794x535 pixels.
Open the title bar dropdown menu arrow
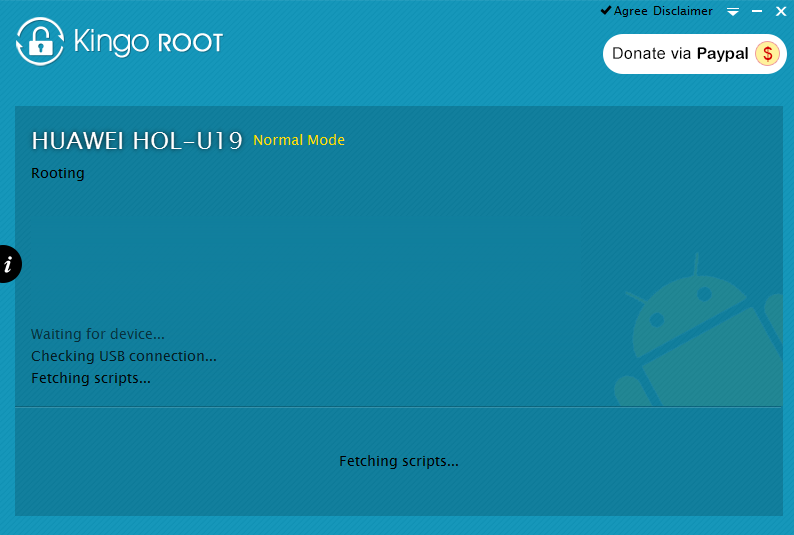click(733, 12)
